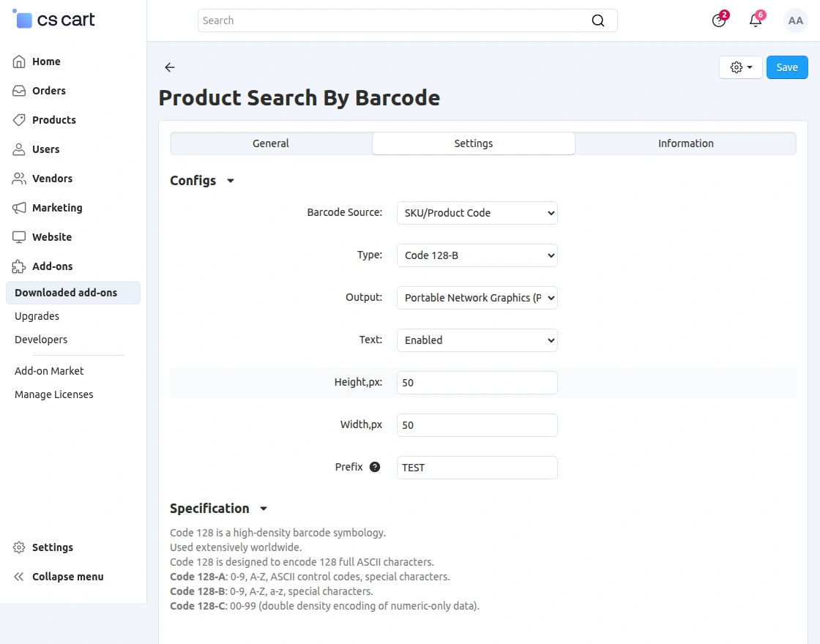
Task: Click the CS-Cart logo
Action: [x=53, y=19]
